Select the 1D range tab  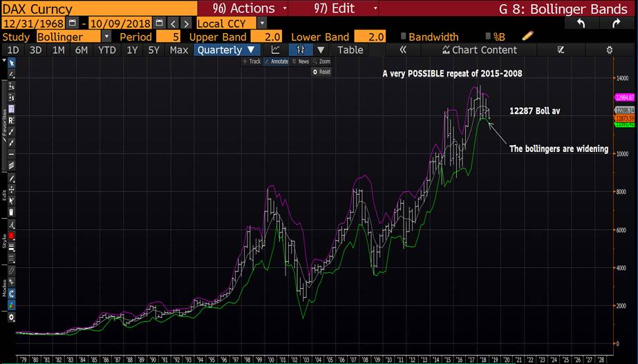coord(13,50)
